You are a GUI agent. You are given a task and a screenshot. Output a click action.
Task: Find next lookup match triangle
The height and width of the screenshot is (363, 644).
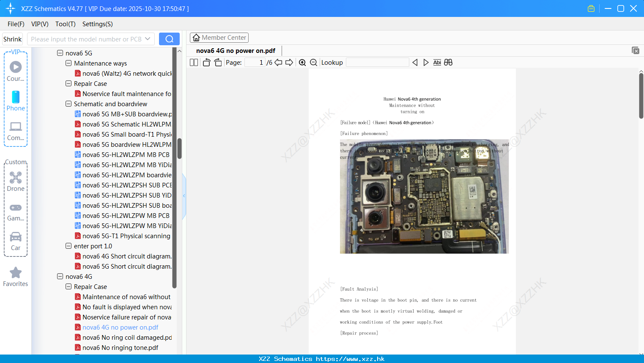point(426,63)
